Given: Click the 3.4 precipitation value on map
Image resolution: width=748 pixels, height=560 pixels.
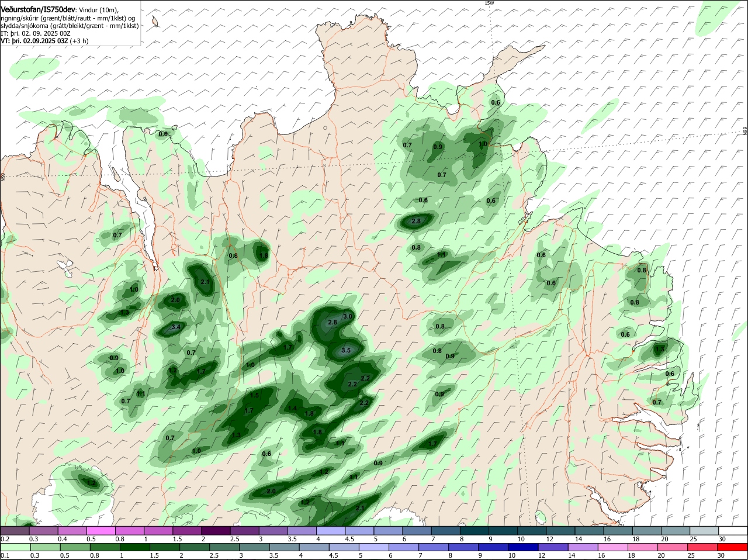Looking at the screenshot, I should click(176, 327).
